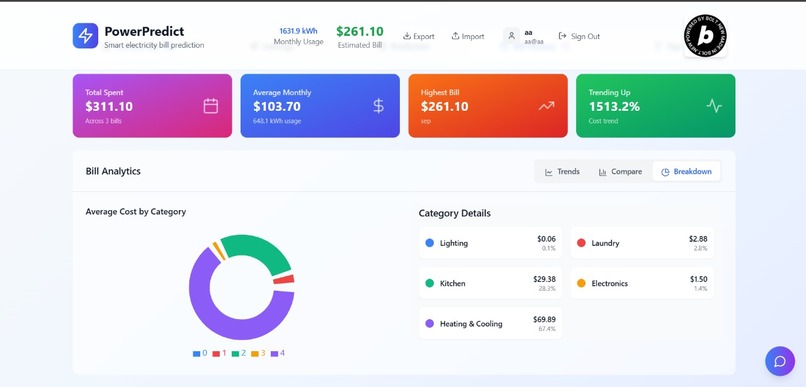Click the $69.89 Heating & Cooling amount

[x=544, y=319]
